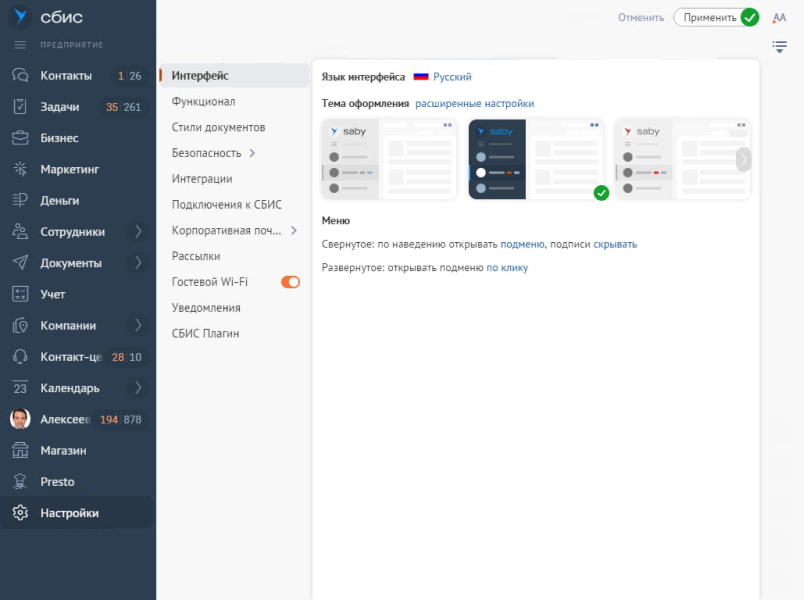Open Задачи via its clipboard check icon
804x600 pixels.
click(x=20, y=107)
